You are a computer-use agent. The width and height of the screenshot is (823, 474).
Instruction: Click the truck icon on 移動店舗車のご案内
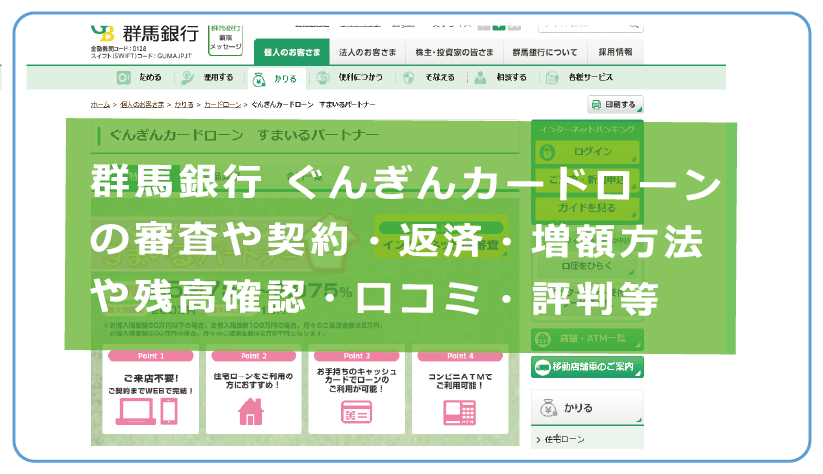[542, 367]
